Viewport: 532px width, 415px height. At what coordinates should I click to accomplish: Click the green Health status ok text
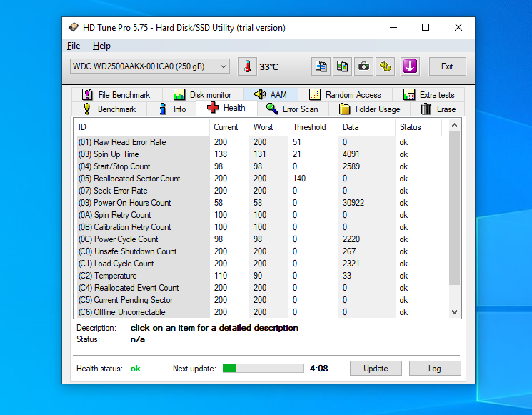coord(135,369)
